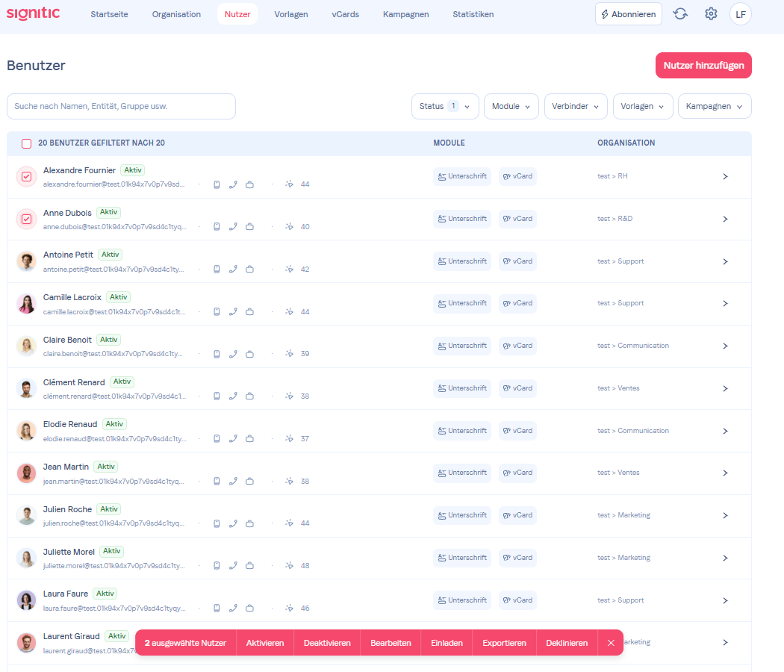This screenshot has width=784, height=672.
Task: Close the selection bar with X icon
Action: point(611,643)
